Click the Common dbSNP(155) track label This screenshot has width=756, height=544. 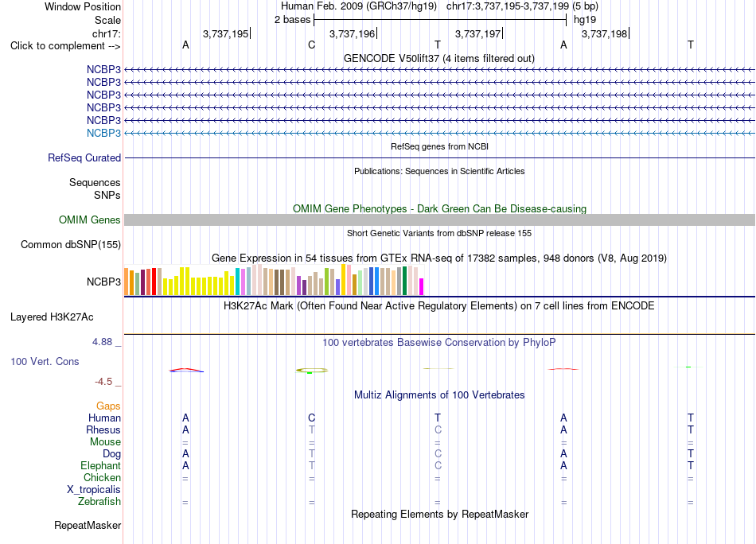click(x=70, y=244)
